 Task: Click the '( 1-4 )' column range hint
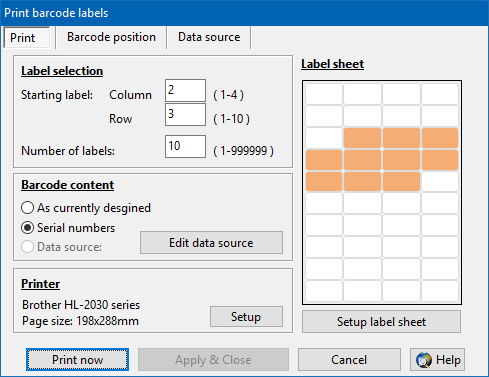pyautogui.click(x=228, y=95)
